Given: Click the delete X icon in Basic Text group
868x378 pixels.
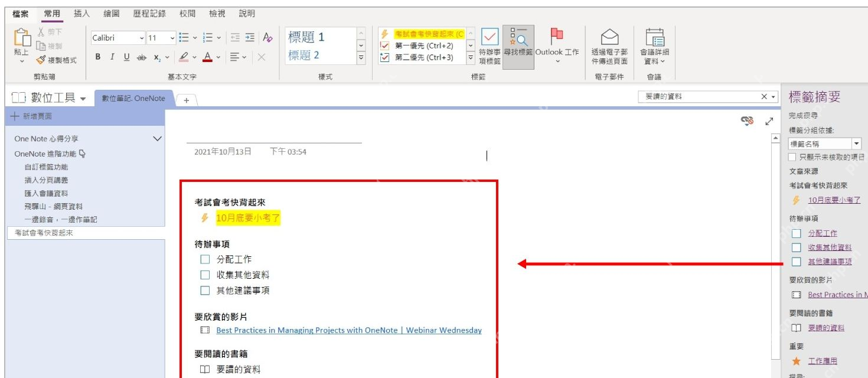Looking at the screenshot, I should pos(262,57).
